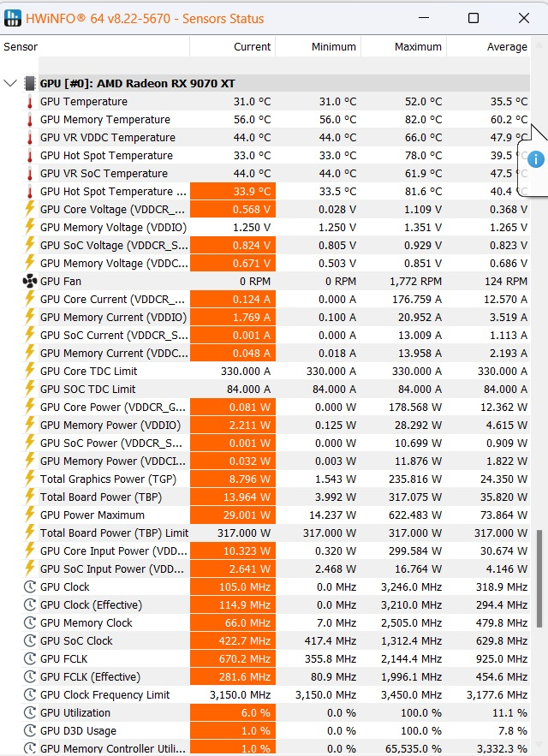The height and width of the screenshot is (756, 548).
Task: Click the HWiNFO app icon in title bar
Action: click(x=13, y=18)
